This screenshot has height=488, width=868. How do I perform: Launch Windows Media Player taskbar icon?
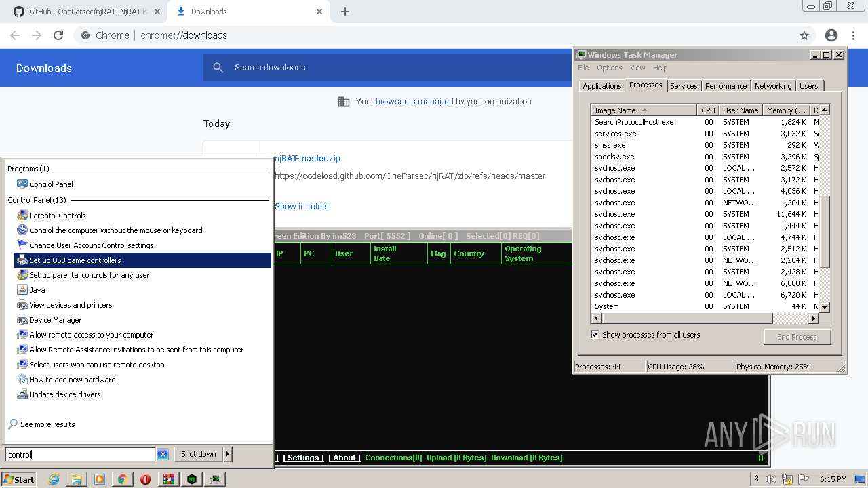click(x=99, y=479)
